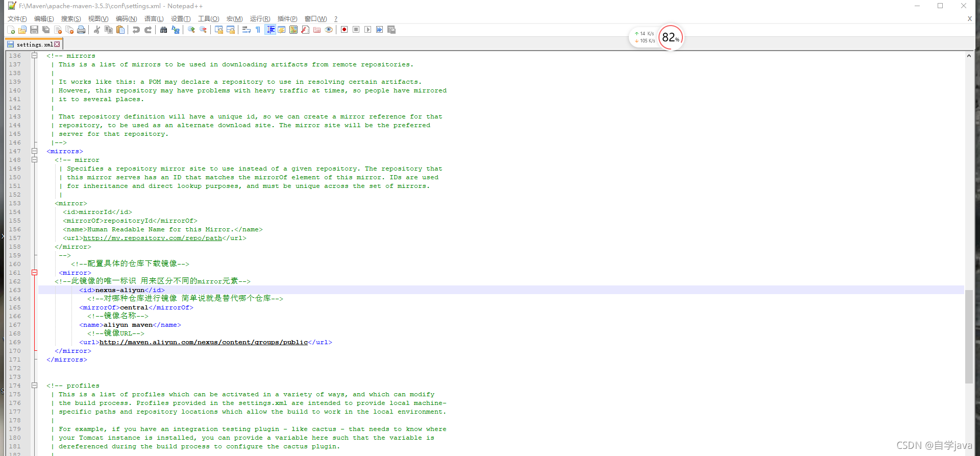This screenshot has height=456, width=980.
Task: Undo the last edit
Action: click(x=136, y=30)
